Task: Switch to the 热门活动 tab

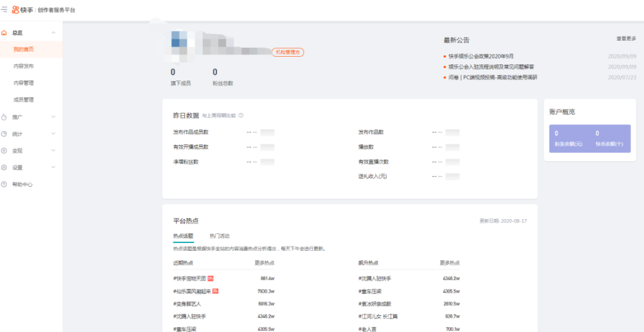Action: pos(220,236)
